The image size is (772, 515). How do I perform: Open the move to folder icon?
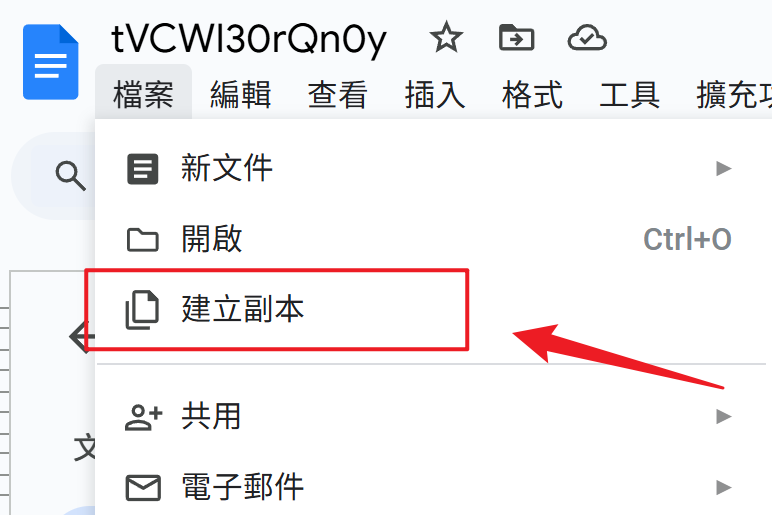(x=516, y=38)
